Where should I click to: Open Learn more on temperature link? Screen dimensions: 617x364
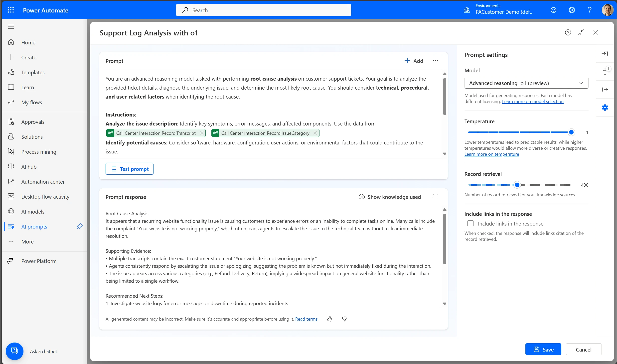coord(491,154)
